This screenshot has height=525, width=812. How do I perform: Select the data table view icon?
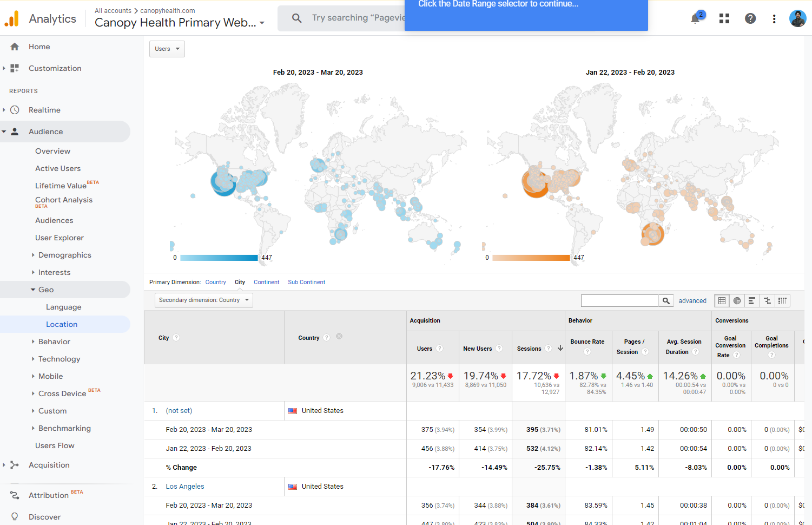pyautogui.click(x=722, y=301)
